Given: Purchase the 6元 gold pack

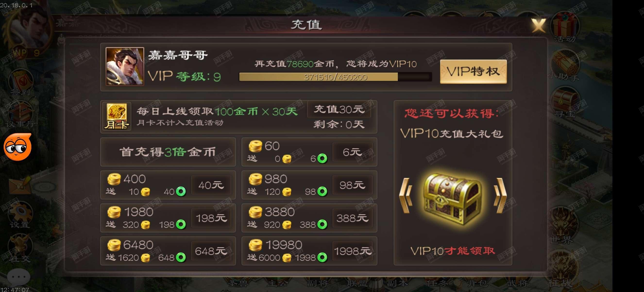Looking at the screenshot, I should point(352,152).
